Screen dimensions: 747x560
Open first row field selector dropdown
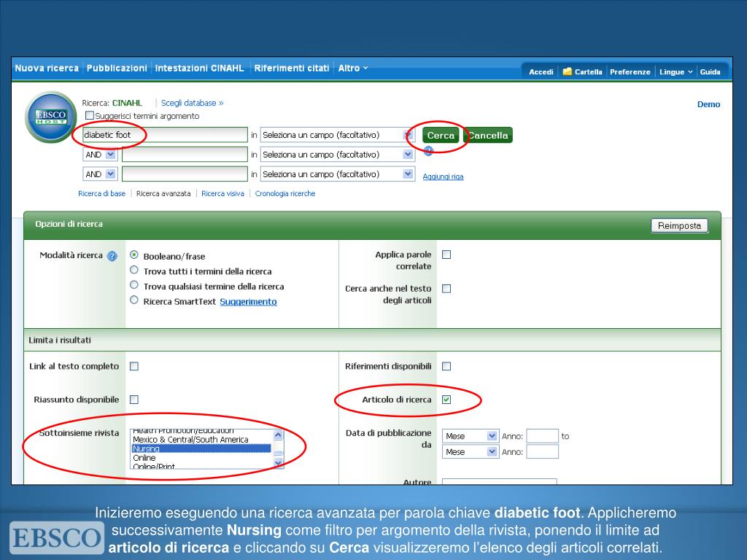pos(337,135)
